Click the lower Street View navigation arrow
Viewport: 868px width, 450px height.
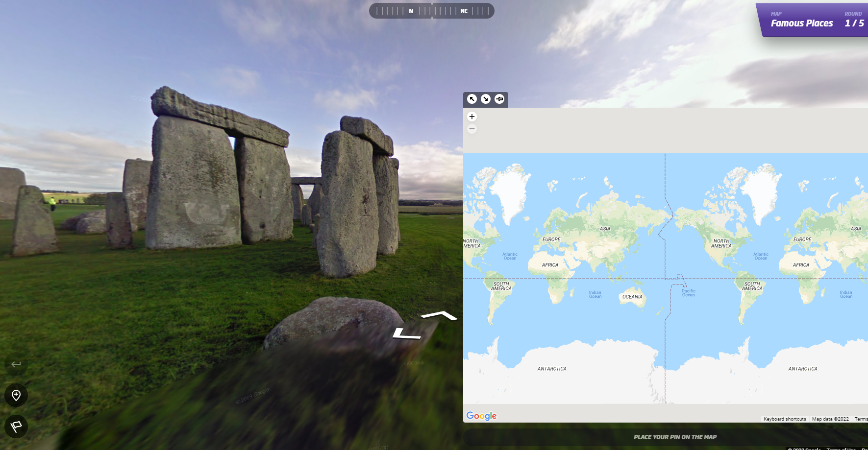[x=407, y=334]
